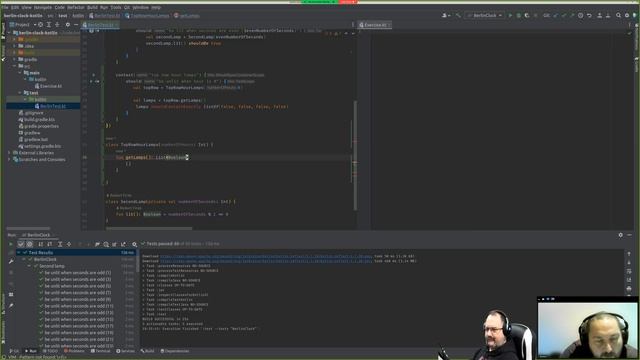This screenshot has width=640, height=360.
Task: Toggle Show Passed tests checkmark button
Action: point(21,244)
